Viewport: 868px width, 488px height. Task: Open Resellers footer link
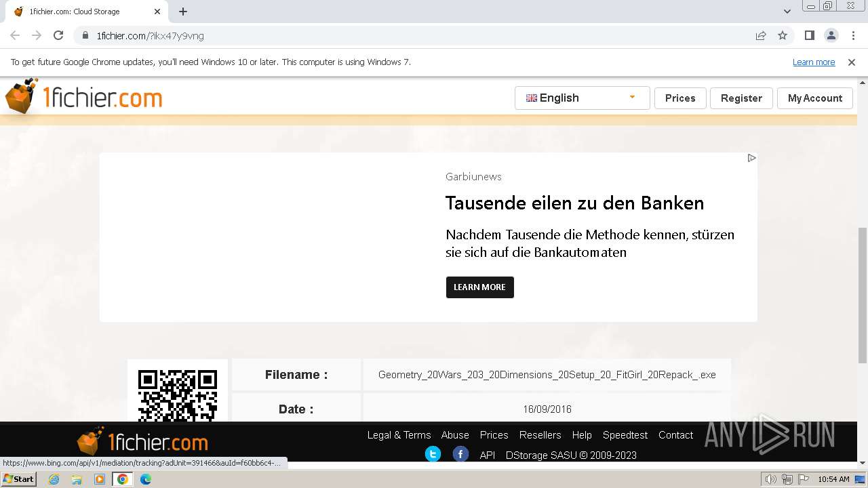click(x=540, y=435)
